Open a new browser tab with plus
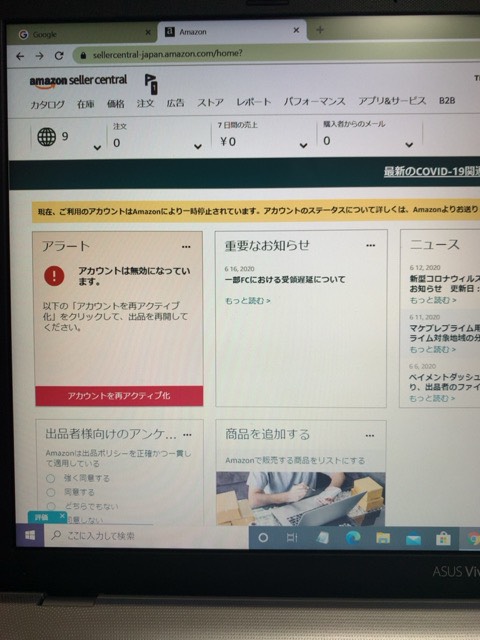 pos(320,30)
